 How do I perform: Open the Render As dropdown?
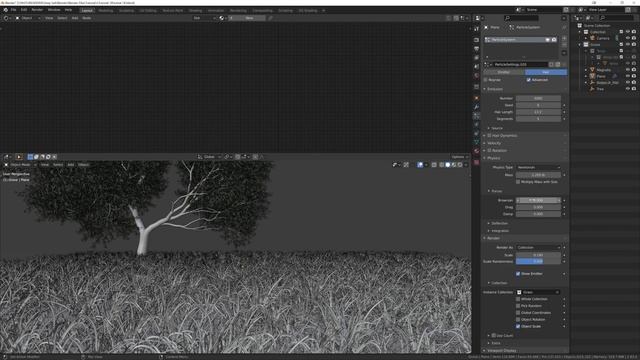point(538,247)
